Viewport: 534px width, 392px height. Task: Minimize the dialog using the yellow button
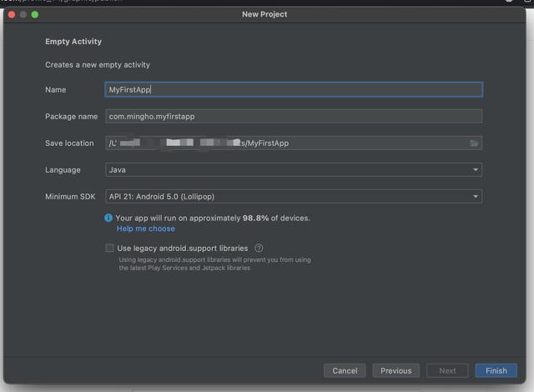pyautogui.click(x=23, y=14)
